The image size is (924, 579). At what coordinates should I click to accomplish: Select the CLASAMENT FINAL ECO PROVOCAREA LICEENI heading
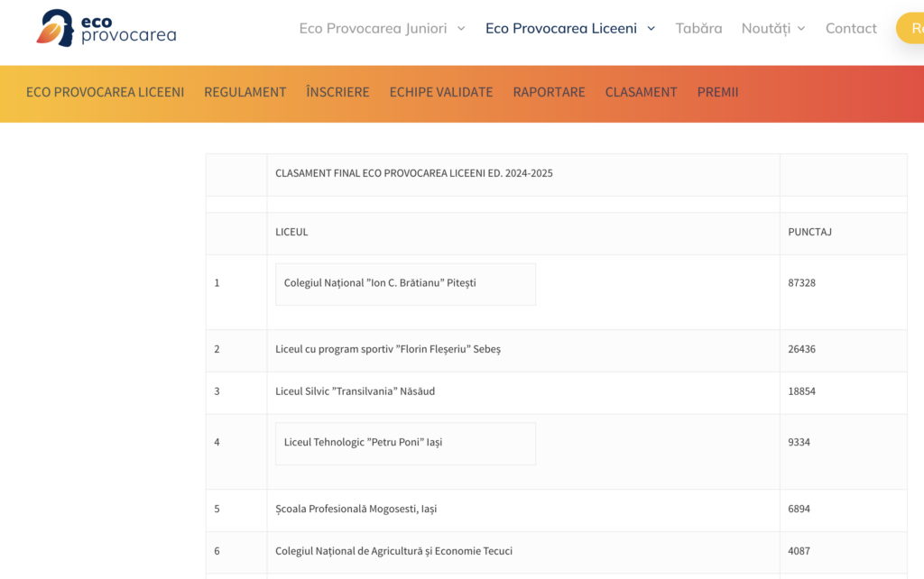(x=413, y=173)
